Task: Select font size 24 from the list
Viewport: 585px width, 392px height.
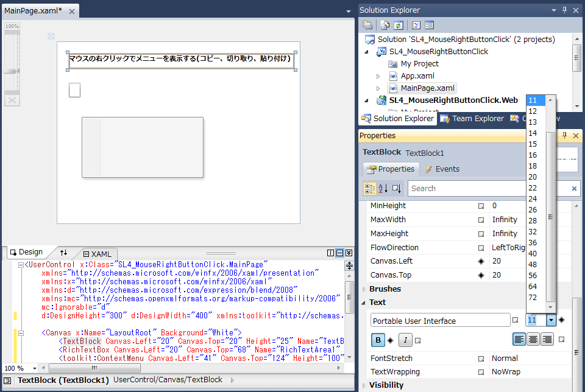Action: (x=536, y=199)
